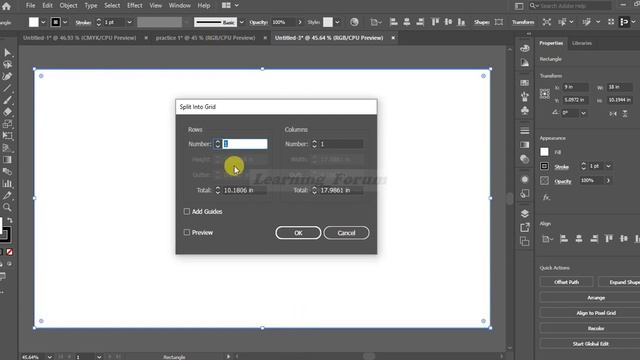Close the Untitled-3 document tab
640x360 pixels.
tap(393, 38)
